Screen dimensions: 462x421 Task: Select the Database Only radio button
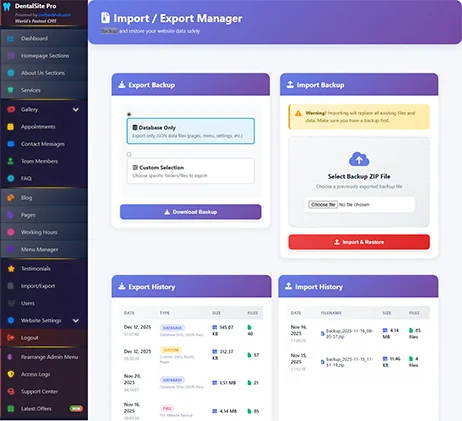pyautogui.click(x=129, y=114)
